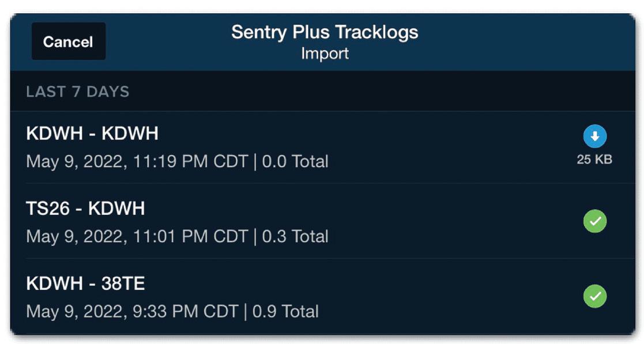Click the TS26 airport code
Viewport: 644px width, 344px height.
[x=48, y=208]
